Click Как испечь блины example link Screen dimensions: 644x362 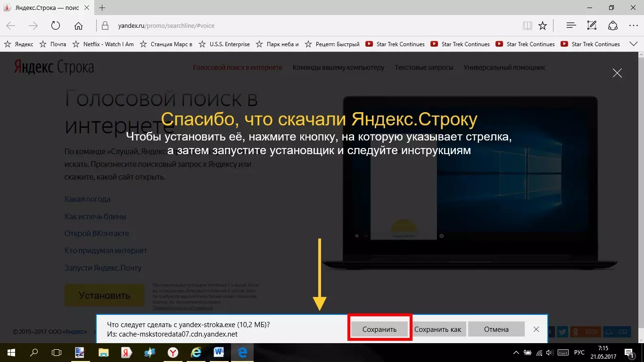[95, 216]
